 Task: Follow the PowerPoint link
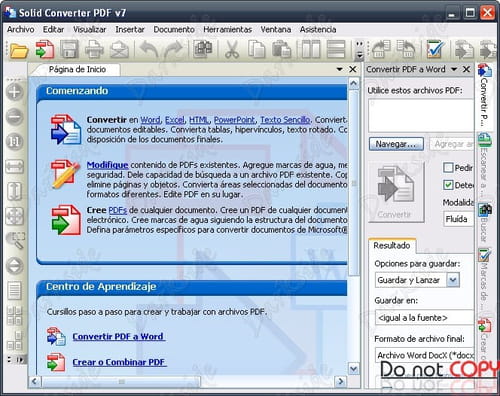coord(234,120)
